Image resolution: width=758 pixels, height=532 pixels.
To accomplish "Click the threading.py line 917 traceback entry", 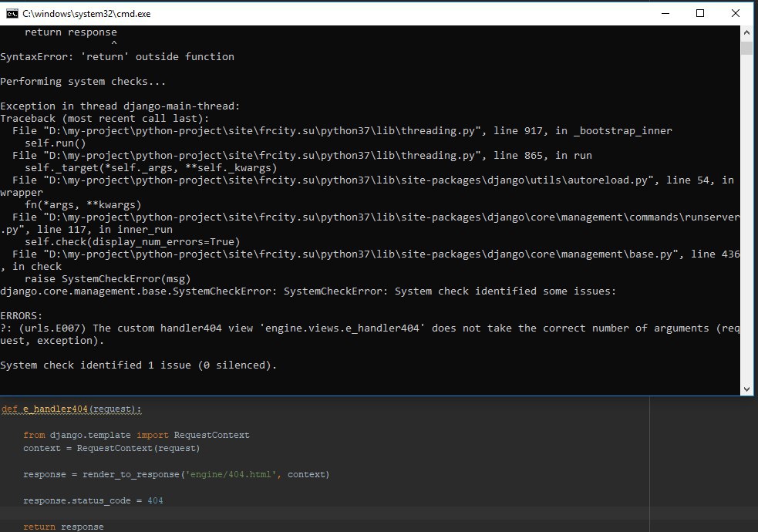I will click(342, 130).
